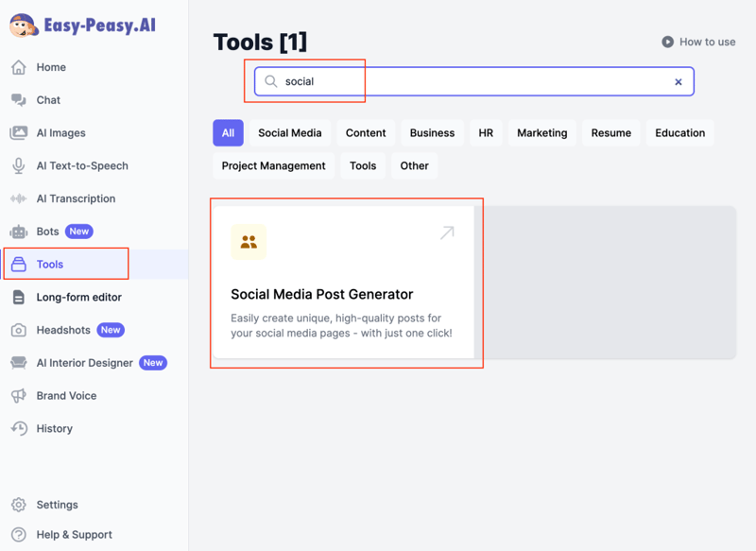Open Settings at bottom of sidebar

(x=57, y=506)
